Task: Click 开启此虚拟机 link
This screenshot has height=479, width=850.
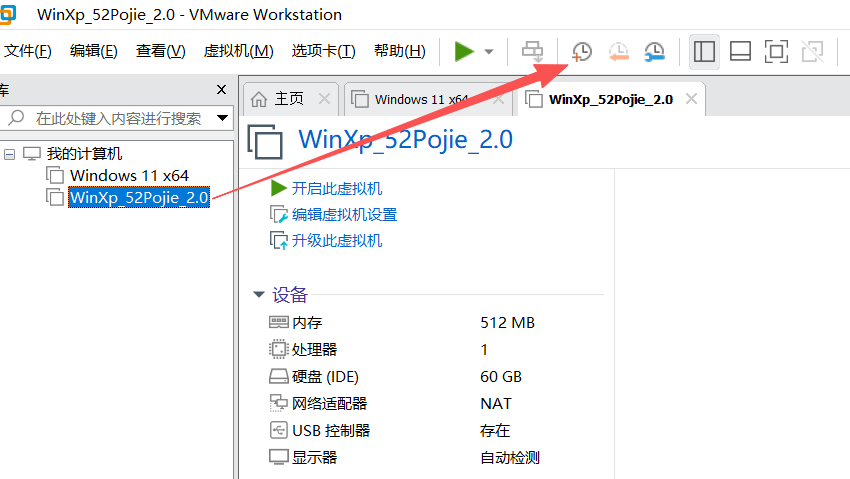Action: click(337, 189)
